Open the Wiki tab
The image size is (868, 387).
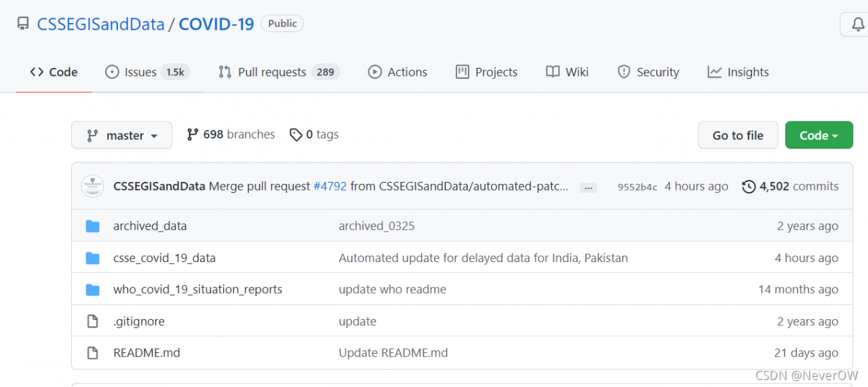(x=568, y=72)
